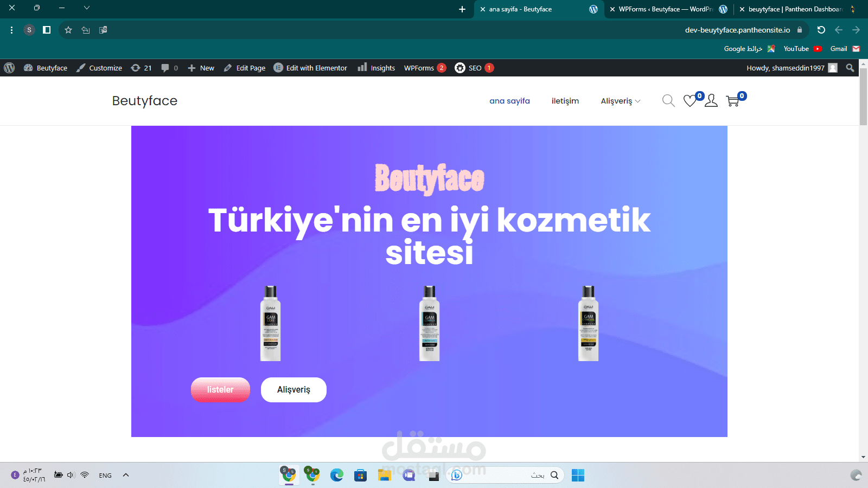Open the Wi-Fi network tray icon
Screen dimensions: 868x488
[85, 475]
